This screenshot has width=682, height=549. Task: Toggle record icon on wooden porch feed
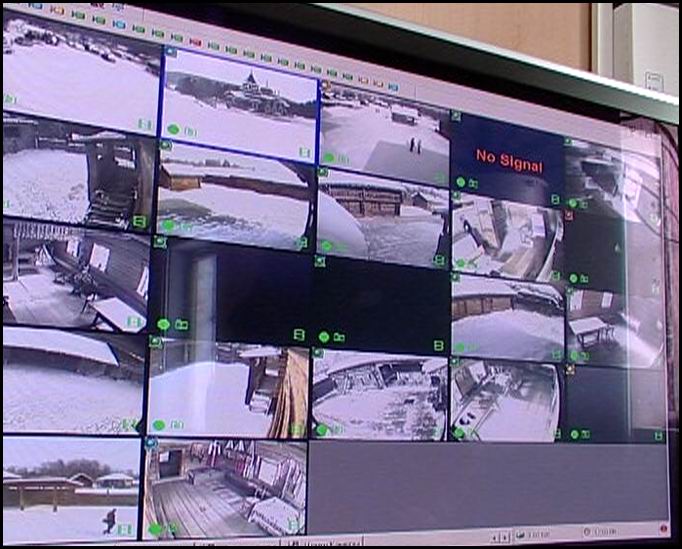134,322
